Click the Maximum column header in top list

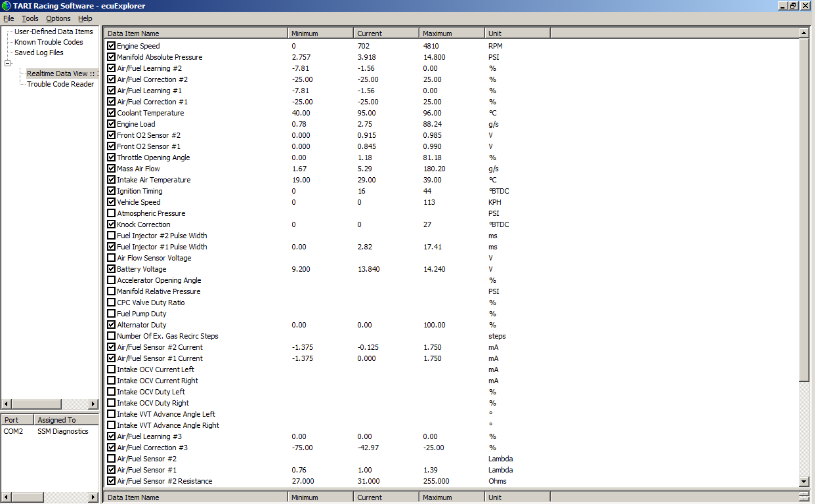(x=452, y=33)
